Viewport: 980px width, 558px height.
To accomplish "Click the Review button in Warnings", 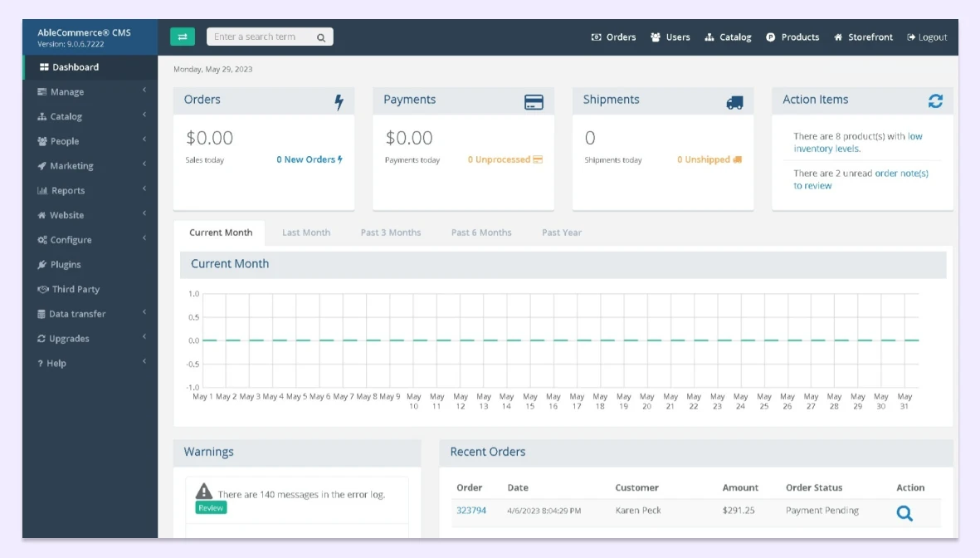I will (210, 507).
